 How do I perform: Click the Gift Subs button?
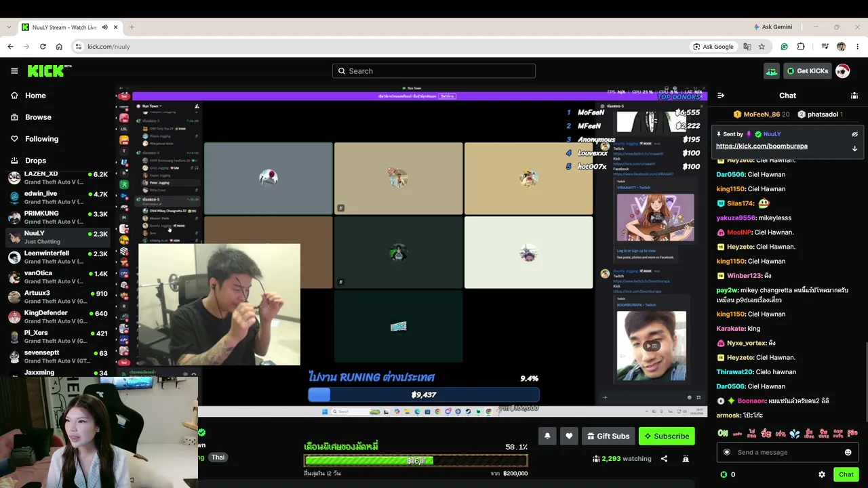(x=608, y=436)
